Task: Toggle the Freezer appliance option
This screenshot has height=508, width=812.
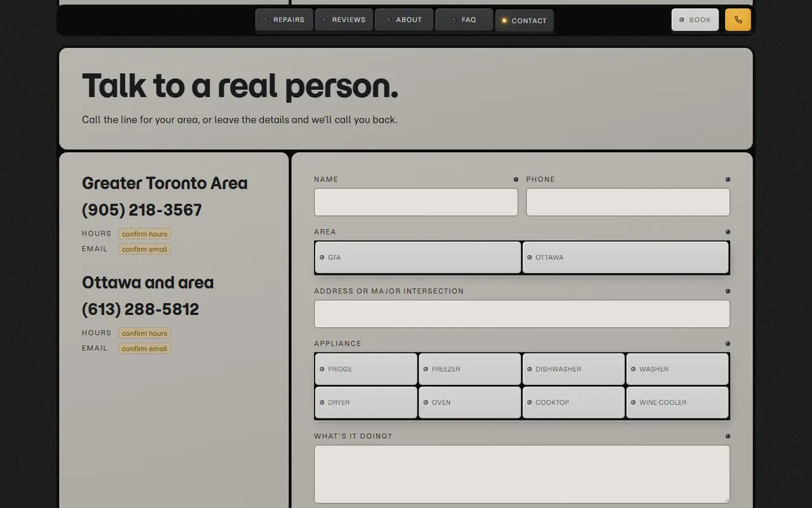Action: coord(470,369)
